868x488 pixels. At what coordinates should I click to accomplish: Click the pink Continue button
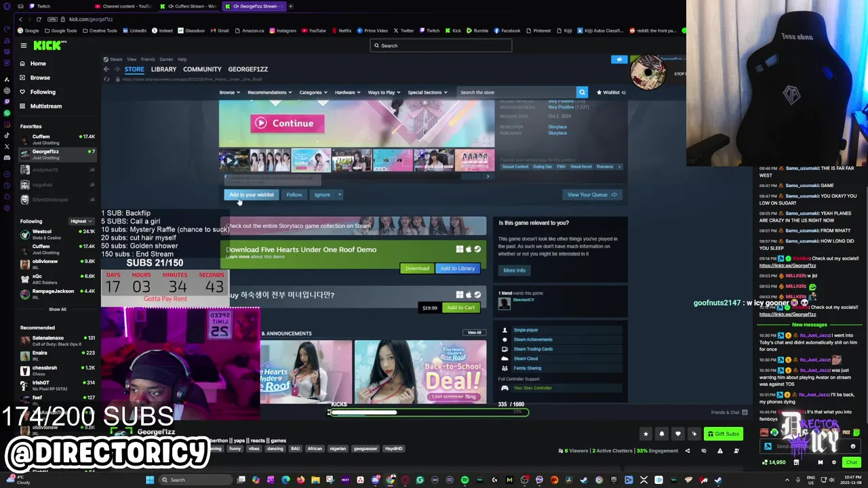(x=288, y=123)
